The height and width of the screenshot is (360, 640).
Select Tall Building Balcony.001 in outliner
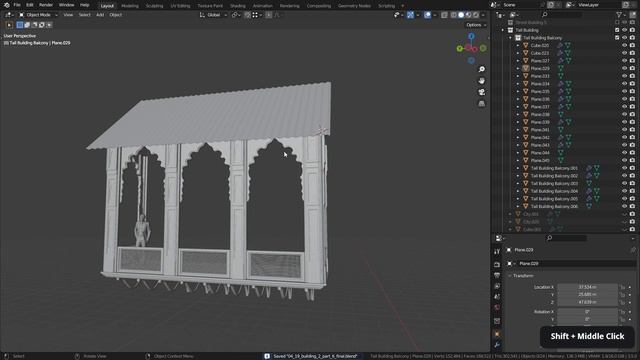point(554,168)
